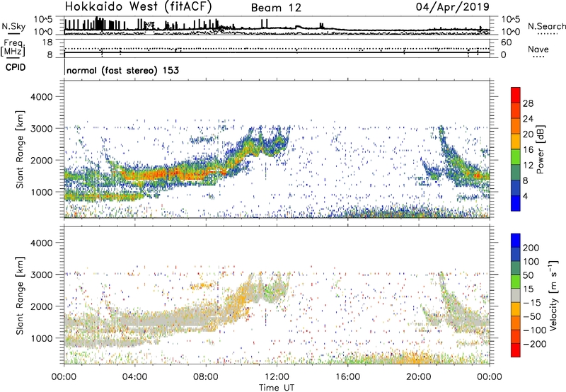Click the 'N.Search' legend label
566x392 pixels.
click(x=546, y=26)
